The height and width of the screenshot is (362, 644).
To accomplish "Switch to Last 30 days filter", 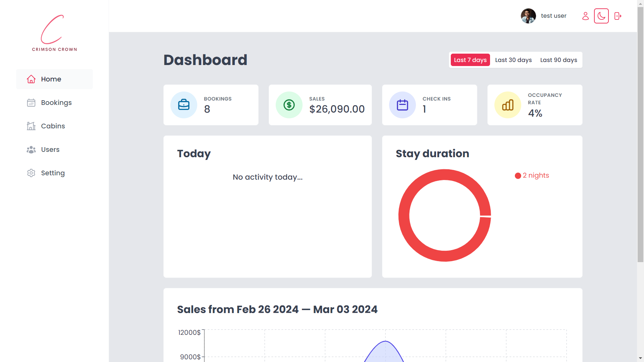I will click(513, 60).
